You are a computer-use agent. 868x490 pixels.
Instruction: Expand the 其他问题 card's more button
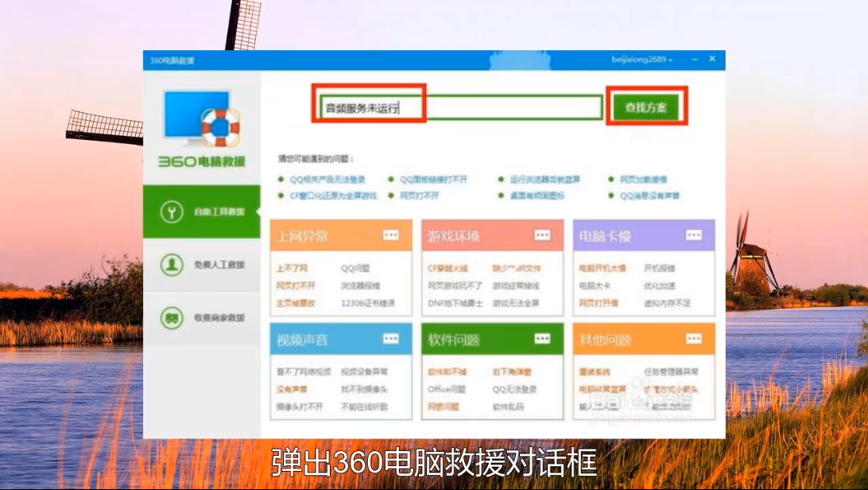click(694, 339)
